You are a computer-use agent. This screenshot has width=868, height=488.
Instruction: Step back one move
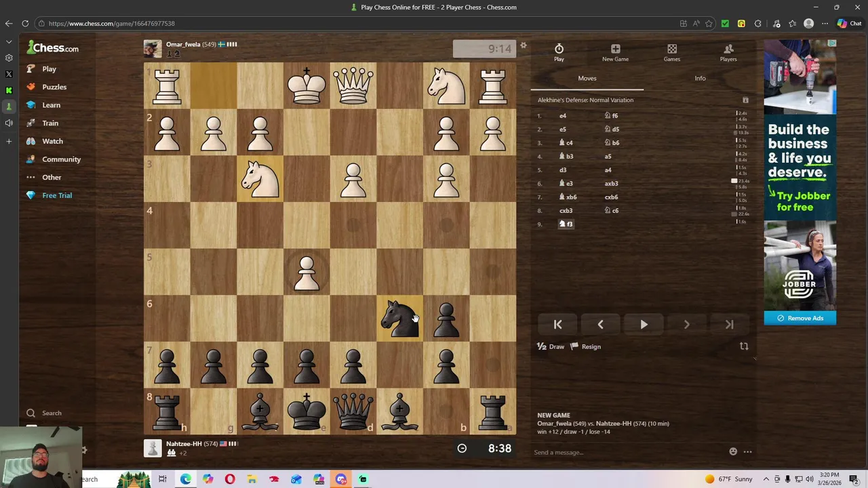coord(600,325)
